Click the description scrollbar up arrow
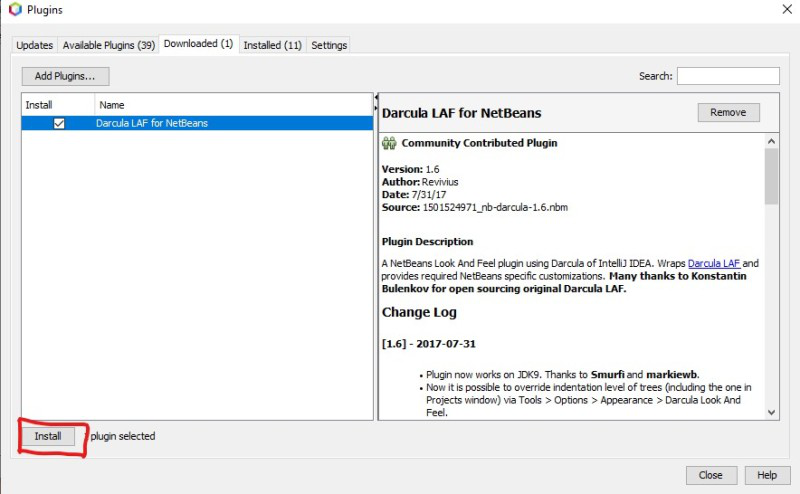Screen dimensions: 800x494 point(771,141)
